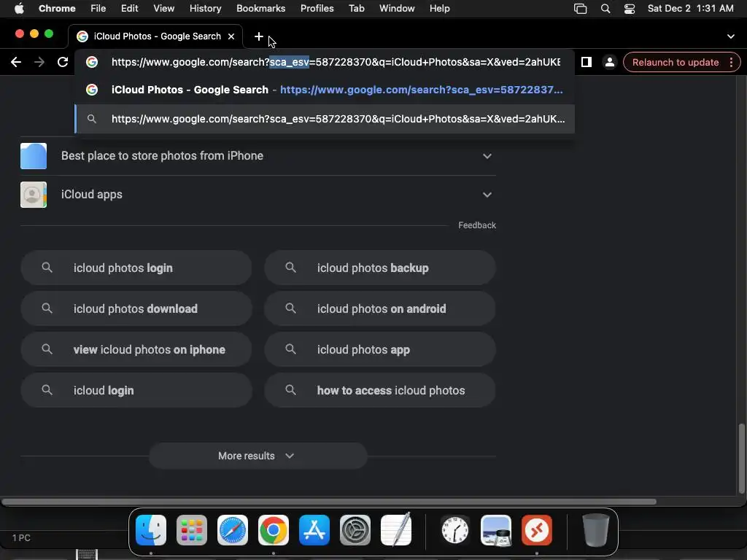This screenshot has height=560, width=747.
Task: Open Finder from the Dock
Action: [151, 530]
